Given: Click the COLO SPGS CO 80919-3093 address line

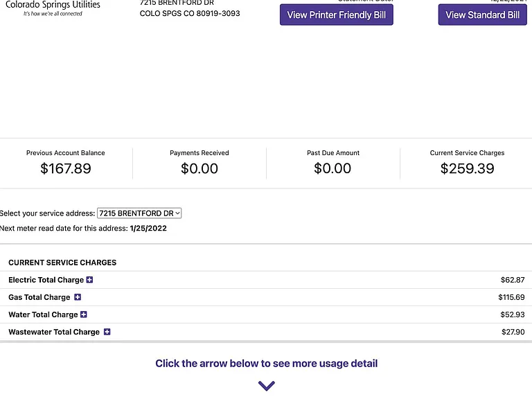Looking at the screenshot, I should 190,14.
